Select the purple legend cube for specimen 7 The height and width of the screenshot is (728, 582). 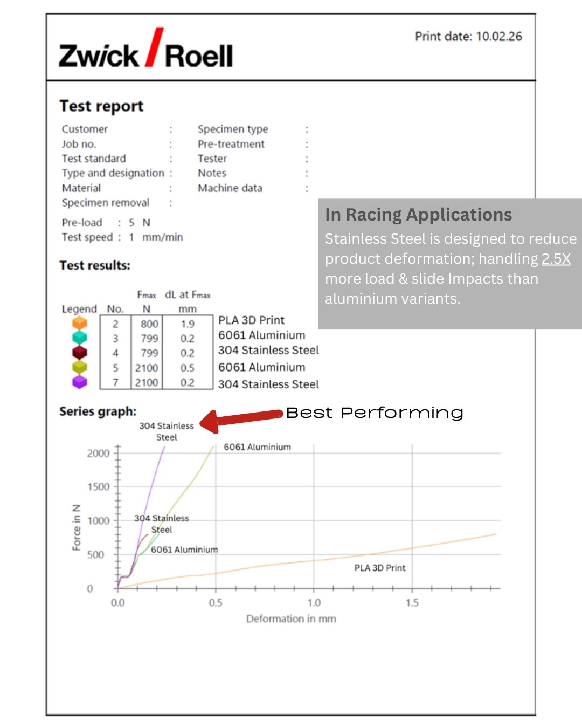click(80, 382)
